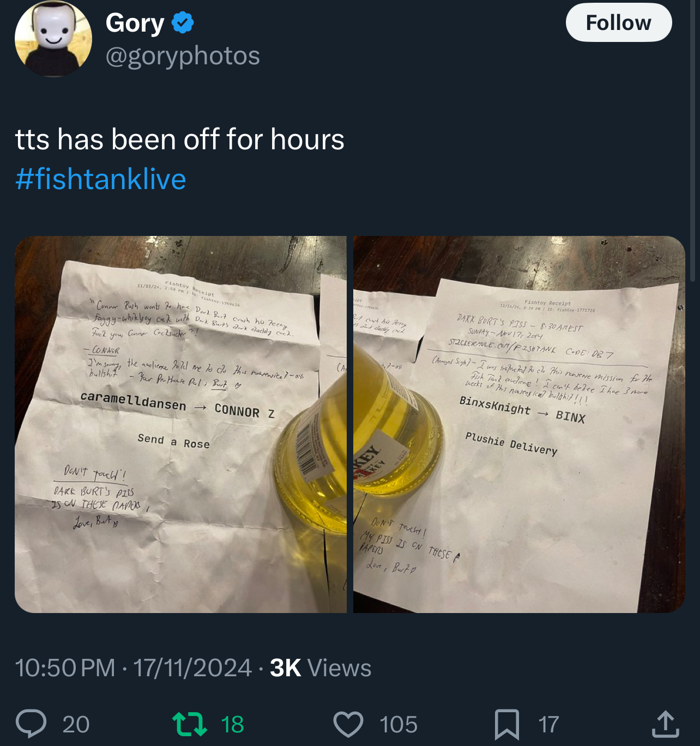The width and height of the screenshot is (700, 746).
Task: Click the reply speech bubble icon
Action: [x=31, y=724]
